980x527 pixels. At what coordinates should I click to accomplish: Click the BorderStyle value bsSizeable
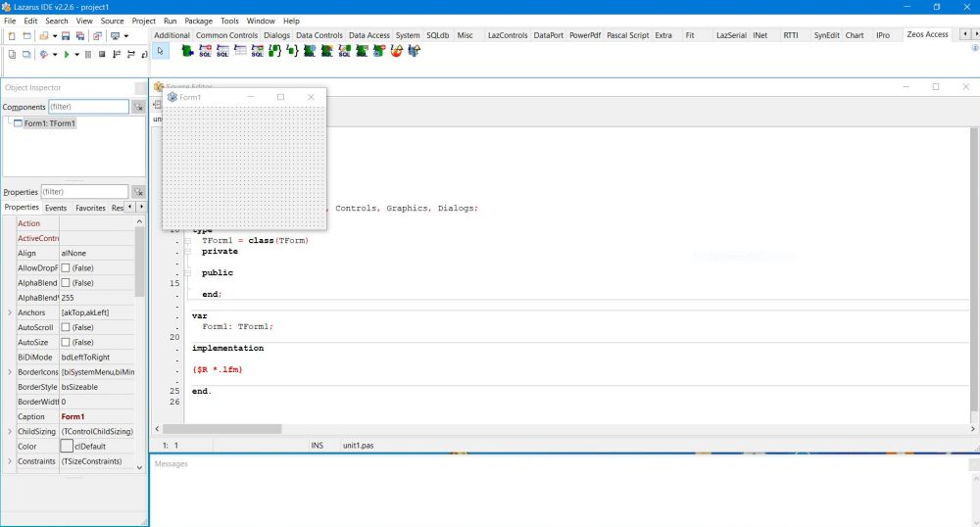(79, 387)
